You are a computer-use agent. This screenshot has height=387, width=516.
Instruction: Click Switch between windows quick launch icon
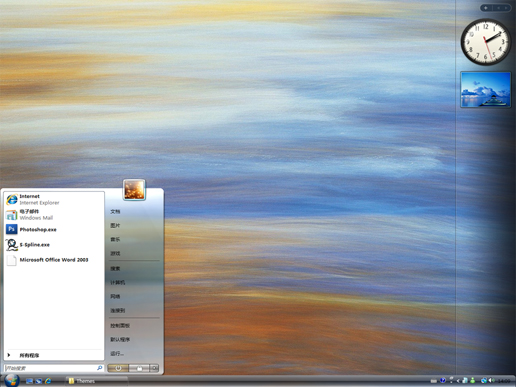pyautogui.click(x=39, y=381)
